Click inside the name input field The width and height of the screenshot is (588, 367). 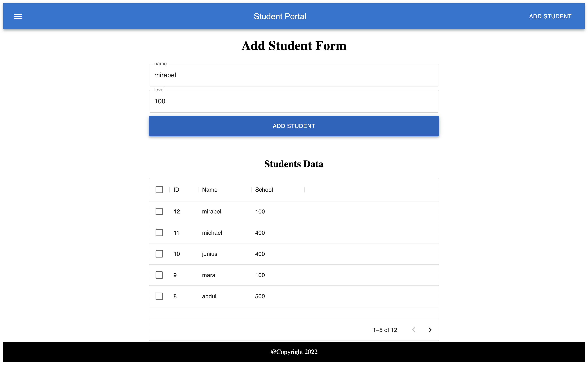[x=294, y=75]
